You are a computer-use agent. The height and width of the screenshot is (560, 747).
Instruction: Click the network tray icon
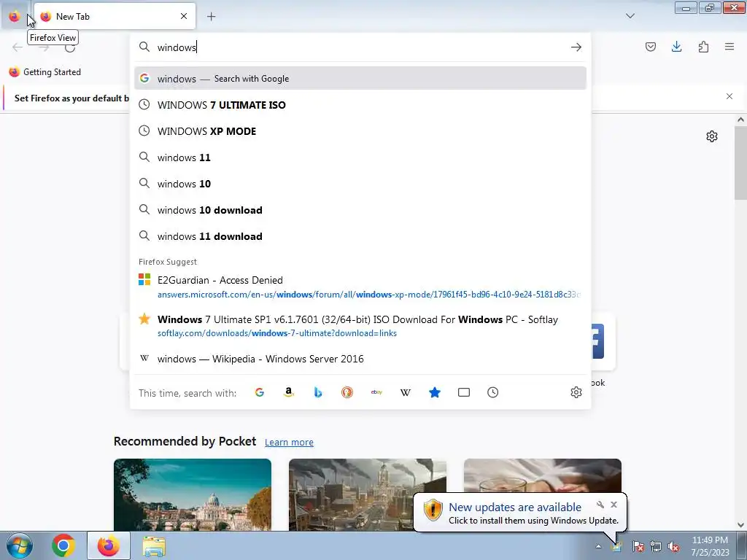[x=656, y=546]
